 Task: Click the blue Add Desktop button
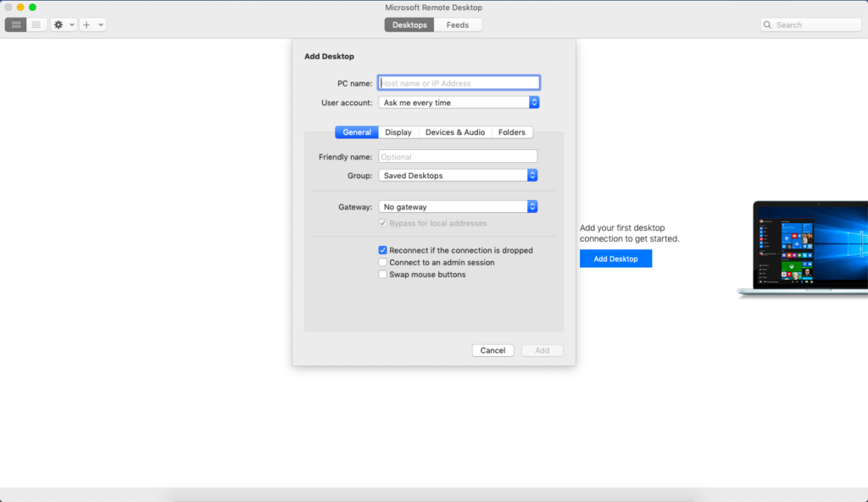615,259
